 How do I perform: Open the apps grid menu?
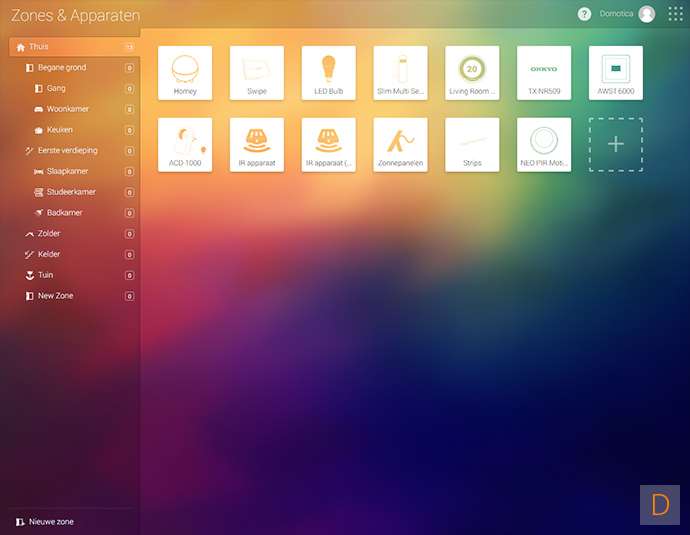tap(675, 14)
